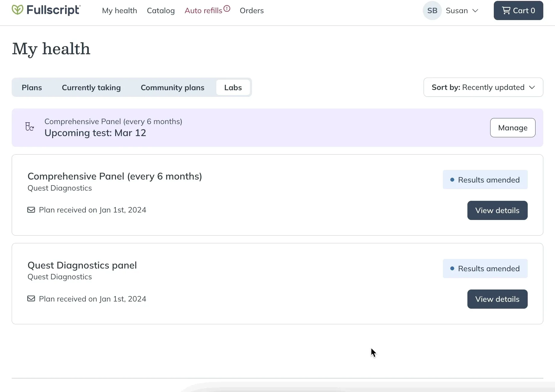Viewport: 555px width, 392px height.
Task: Select the Labs tab
Action: [233, 88]
